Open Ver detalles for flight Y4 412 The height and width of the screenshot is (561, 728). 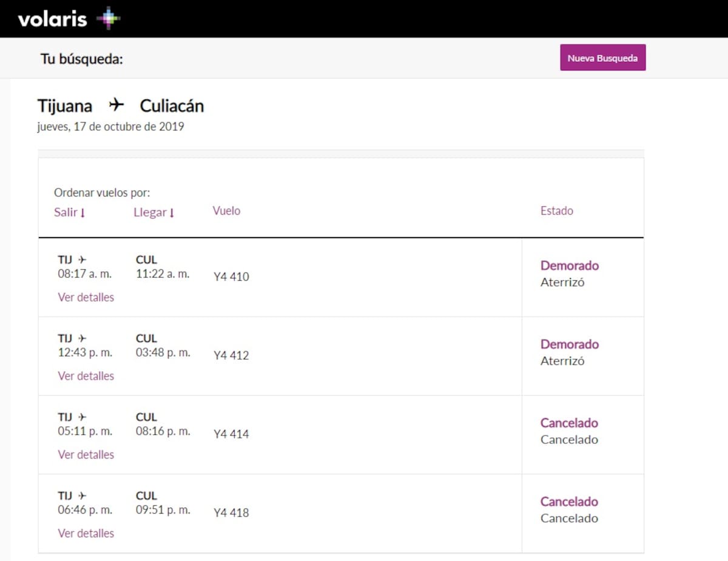(x=86, y=376)
